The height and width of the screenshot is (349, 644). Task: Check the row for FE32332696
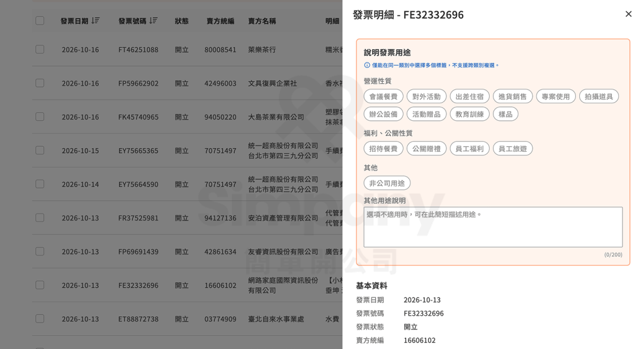point(40,285)
